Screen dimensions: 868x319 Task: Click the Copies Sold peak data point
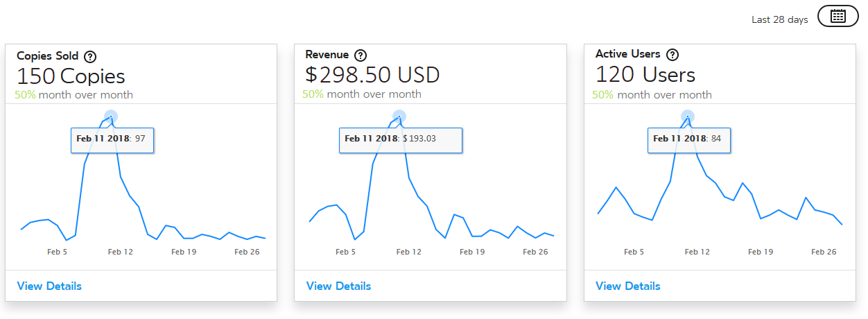(x=111, y=117)
